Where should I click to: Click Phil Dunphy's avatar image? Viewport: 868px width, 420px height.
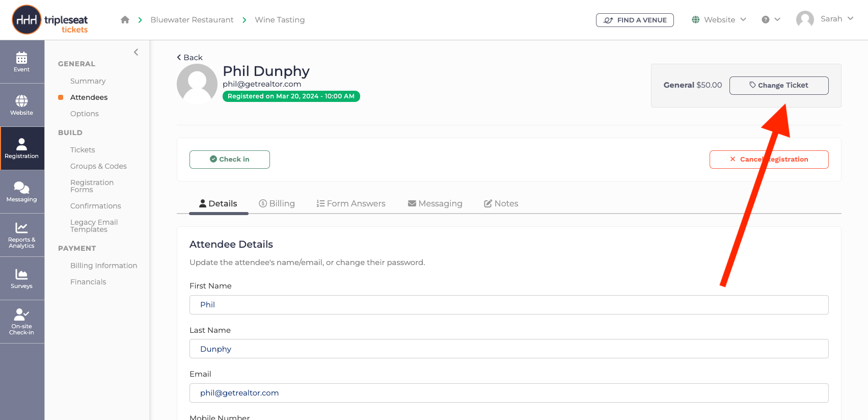click(x=197, y=84)
